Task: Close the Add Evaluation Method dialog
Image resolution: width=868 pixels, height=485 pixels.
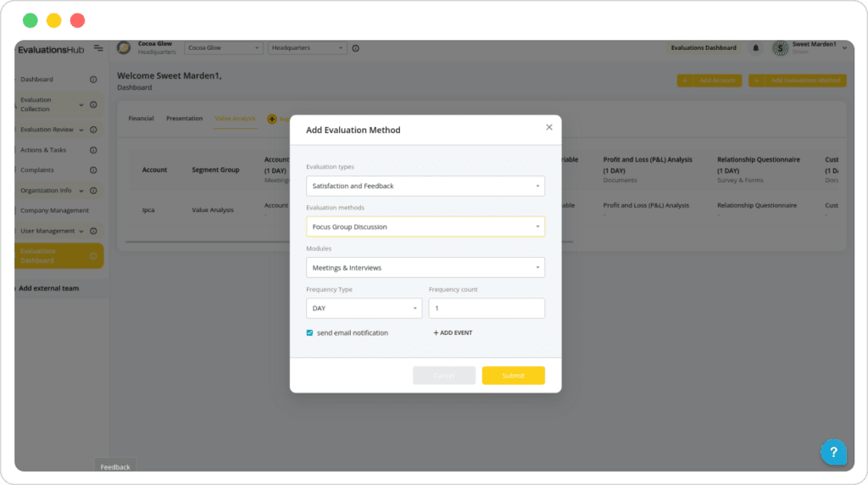Action: point(548,127)
